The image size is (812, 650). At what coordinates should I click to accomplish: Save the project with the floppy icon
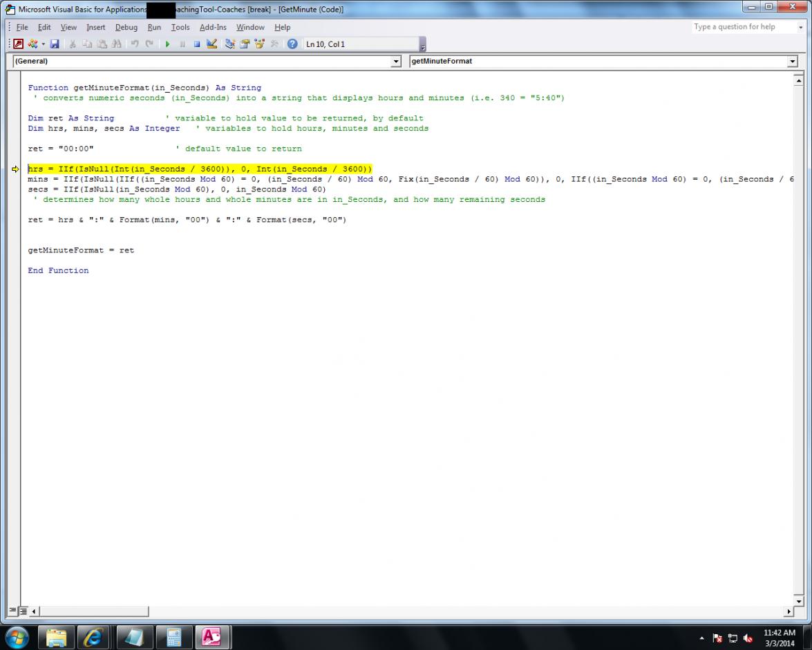coord(55,44)
